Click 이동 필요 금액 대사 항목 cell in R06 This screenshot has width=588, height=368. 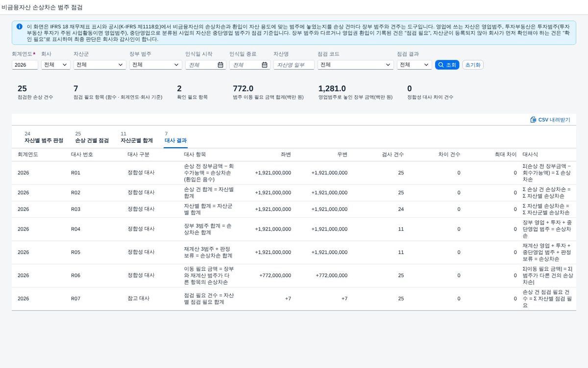[209, 276]
